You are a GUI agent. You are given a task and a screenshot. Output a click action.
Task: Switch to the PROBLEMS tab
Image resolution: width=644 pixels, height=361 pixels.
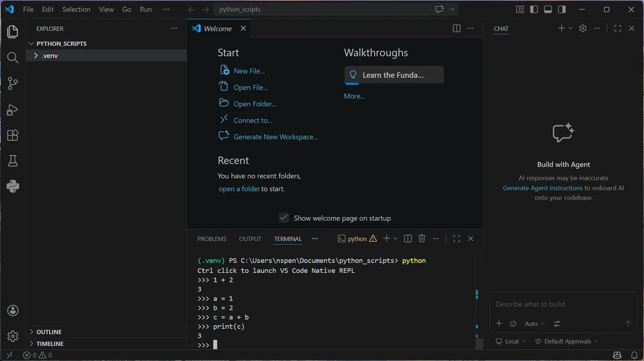[x=211, y=239]
